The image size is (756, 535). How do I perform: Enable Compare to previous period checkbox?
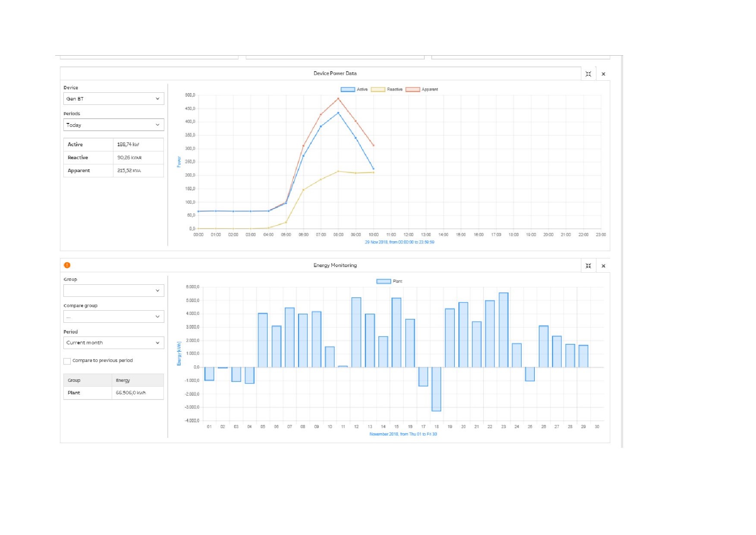tap(67, 361)
